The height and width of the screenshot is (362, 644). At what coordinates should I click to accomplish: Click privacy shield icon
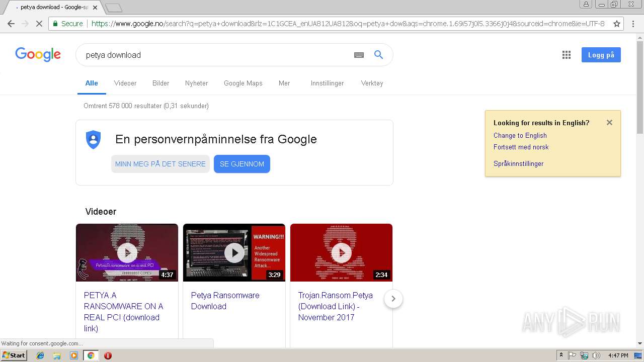[x=94, y=139]
